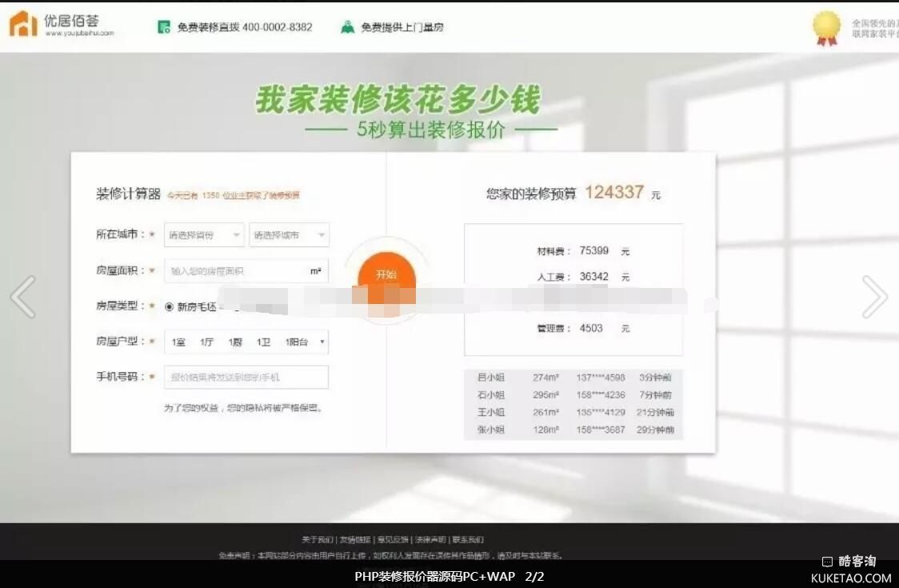The image size is (899, 588).
Task: Click the 人工费 value 36342
Action: [x=594, y=277]
